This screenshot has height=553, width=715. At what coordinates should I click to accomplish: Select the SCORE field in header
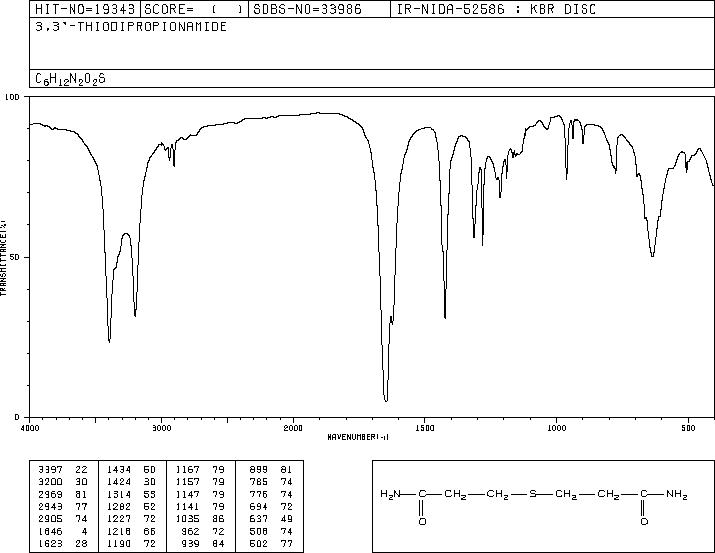194,9
